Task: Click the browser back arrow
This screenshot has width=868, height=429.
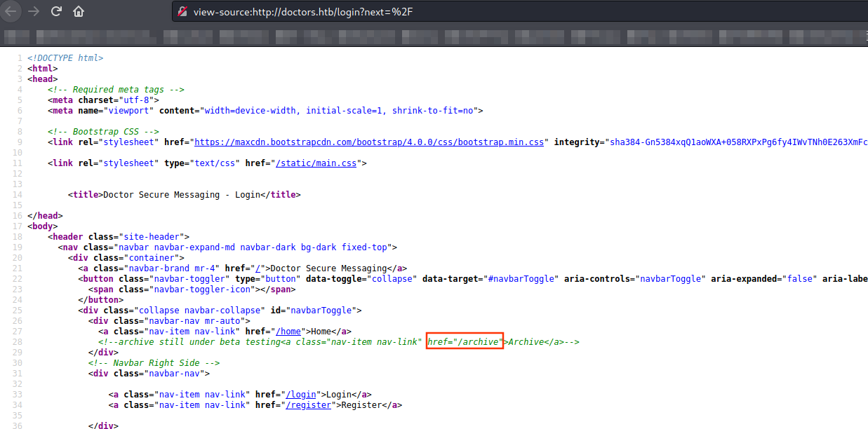Action: [11, 11]
